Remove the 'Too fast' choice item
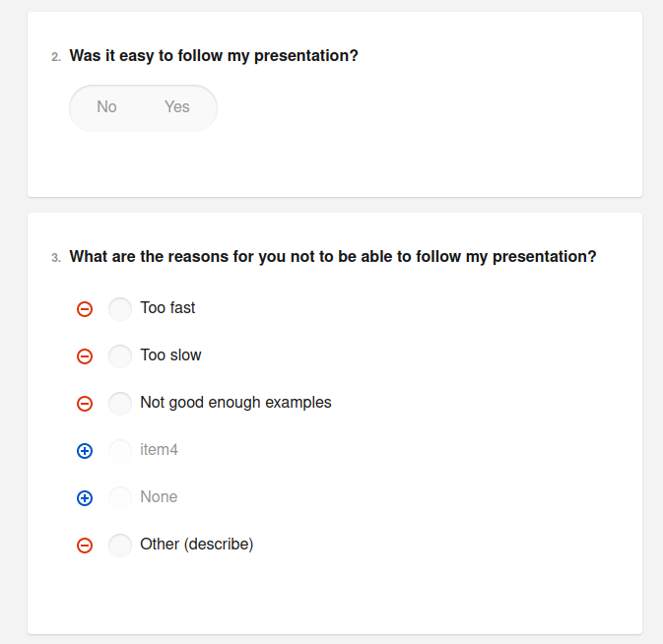Viewport: 663px width, 644px height. click(85, 309)
